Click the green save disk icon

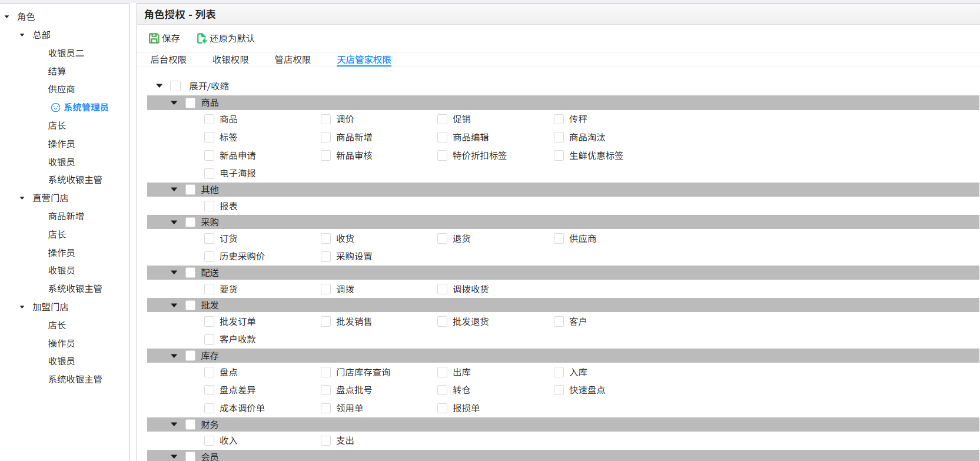coord(154,38)
